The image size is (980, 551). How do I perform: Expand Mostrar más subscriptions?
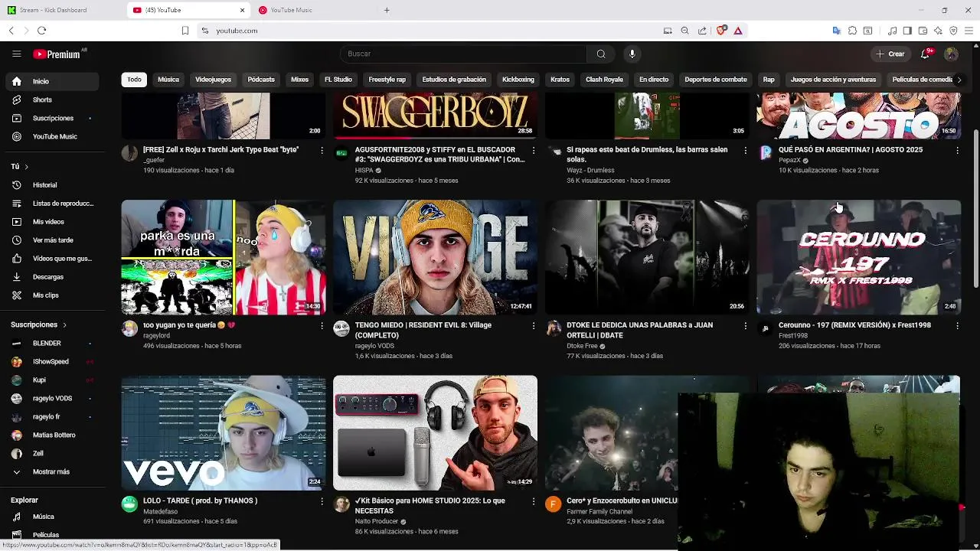pyautogui.click(x=52, y=471)
